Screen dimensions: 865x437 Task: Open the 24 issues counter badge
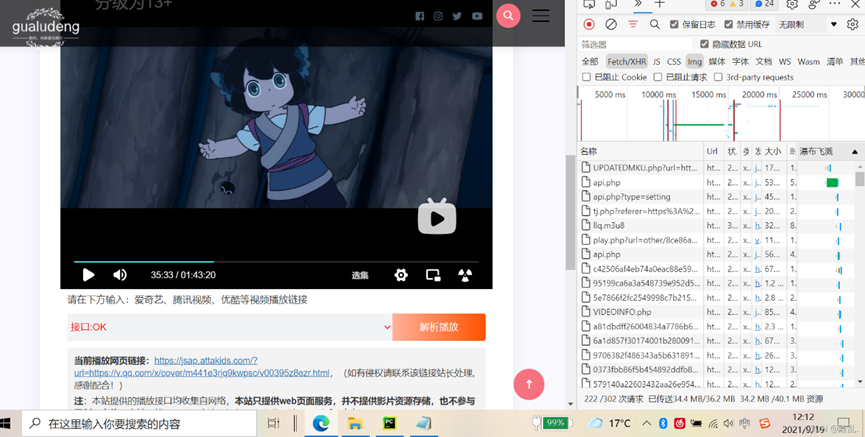764,4
